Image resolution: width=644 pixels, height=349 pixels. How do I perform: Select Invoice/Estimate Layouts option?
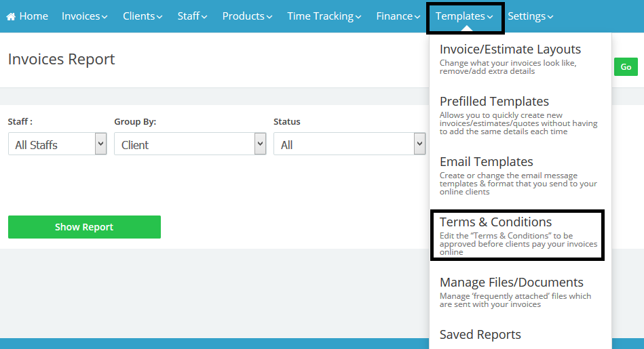click(510, 49)
